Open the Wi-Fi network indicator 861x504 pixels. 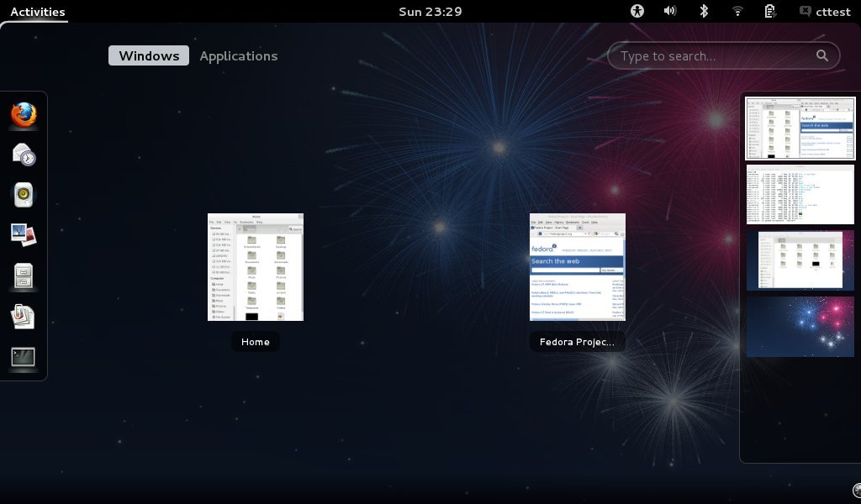[x=737, y=11]
